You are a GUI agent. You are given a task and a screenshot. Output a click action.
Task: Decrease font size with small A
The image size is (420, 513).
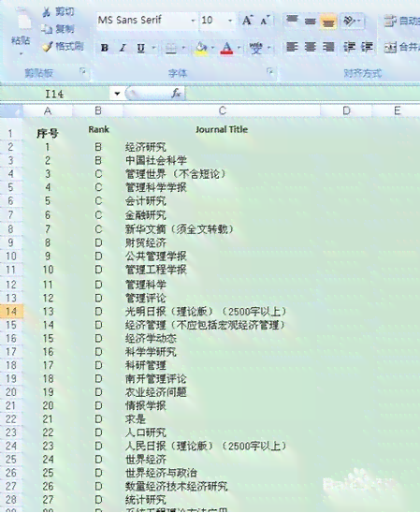pos(265,21)
